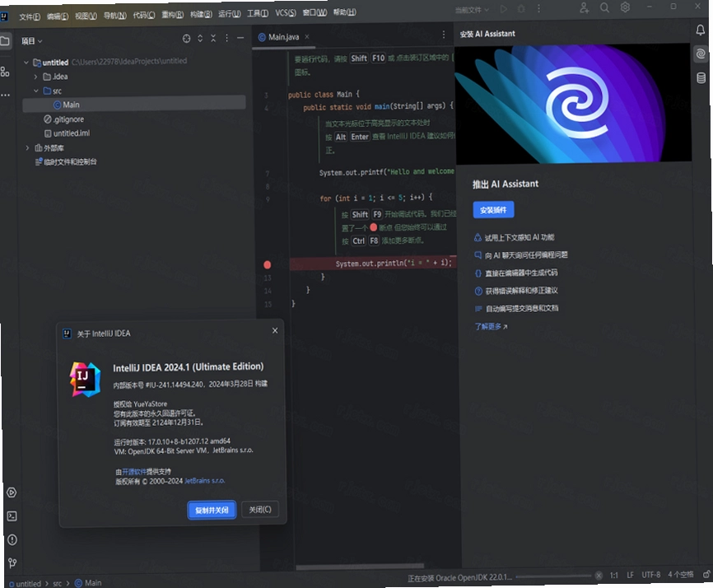Open the 视图 menu

click(86, 16)
